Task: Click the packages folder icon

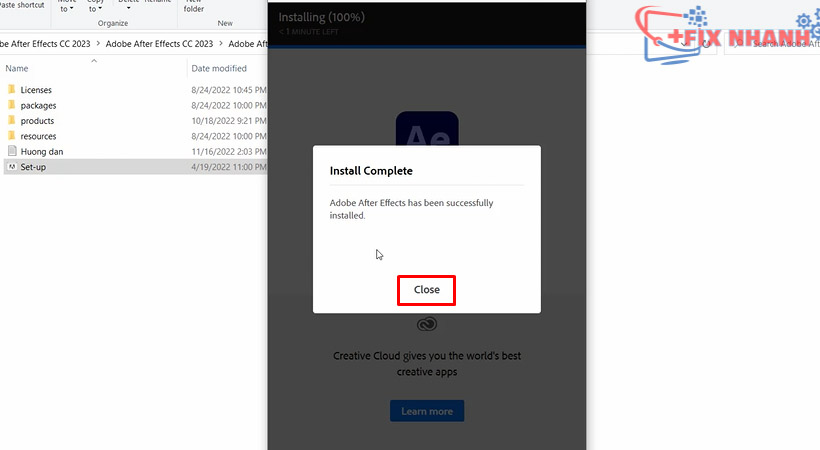Action: (x=12, y=105)
